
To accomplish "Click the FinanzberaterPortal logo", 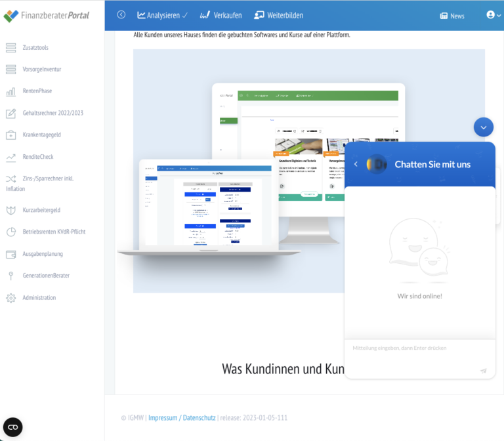I will [47, 16].
